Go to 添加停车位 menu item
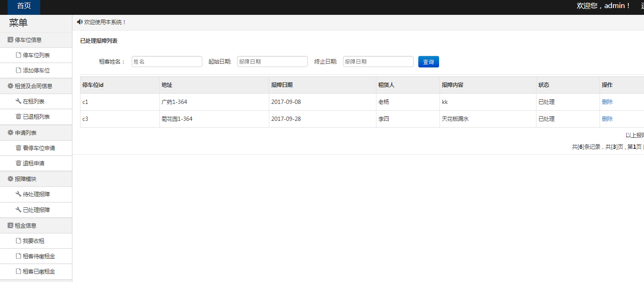Screen dimensions: 644x282 click(x=36, y=70)
